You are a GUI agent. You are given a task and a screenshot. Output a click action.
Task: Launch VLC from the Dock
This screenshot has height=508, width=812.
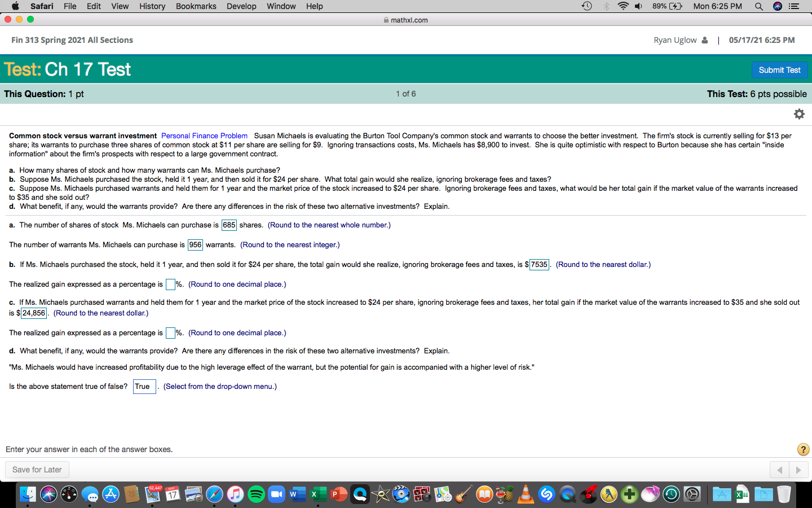[526, 494]
